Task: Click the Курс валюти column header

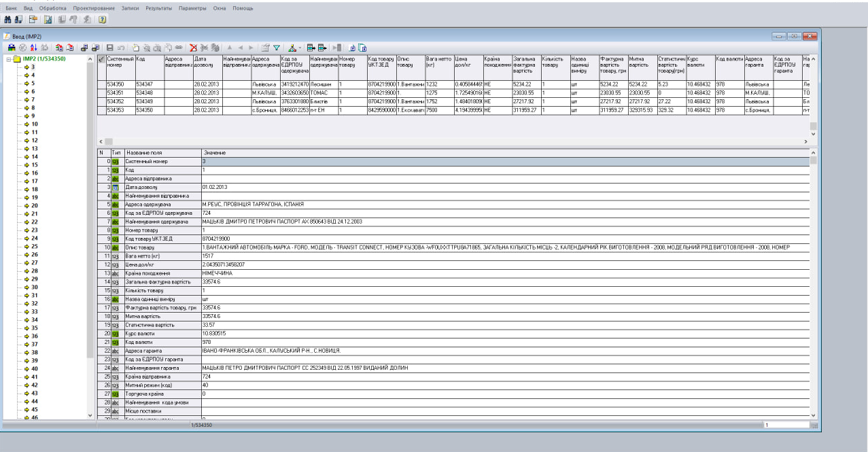Action: (x=700, y=67)
